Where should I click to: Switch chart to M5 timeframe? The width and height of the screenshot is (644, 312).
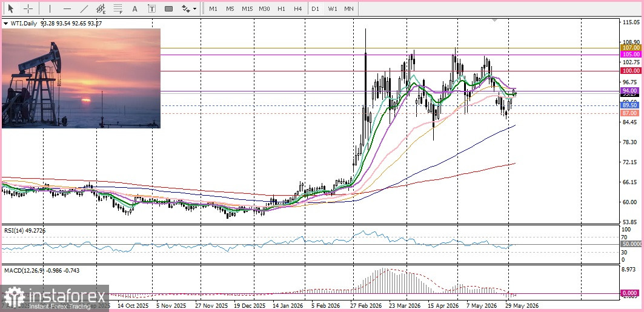[230, 8]
